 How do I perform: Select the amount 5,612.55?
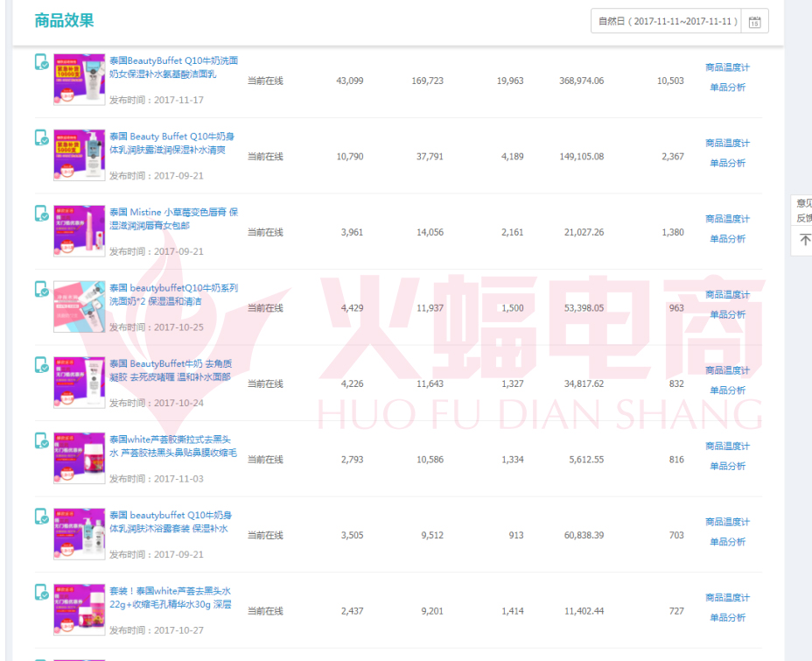[x=586, y=460]
